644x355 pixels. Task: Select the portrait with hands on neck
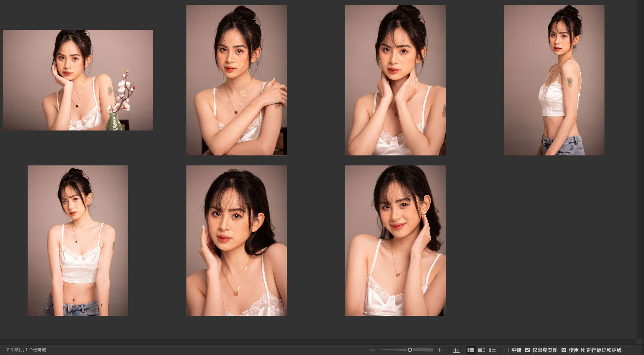point(395,80)
